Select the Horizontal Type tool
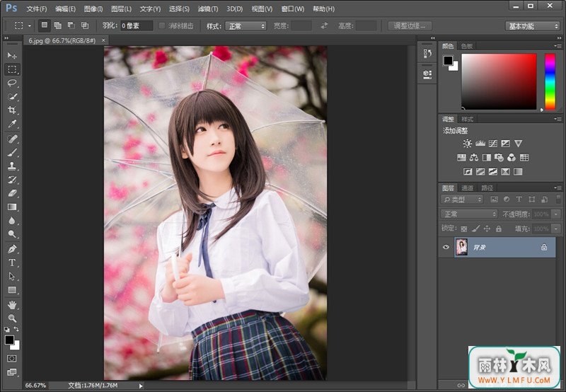Image resolution: width=566 pixels, height=392 pixels. click(12, 263)
